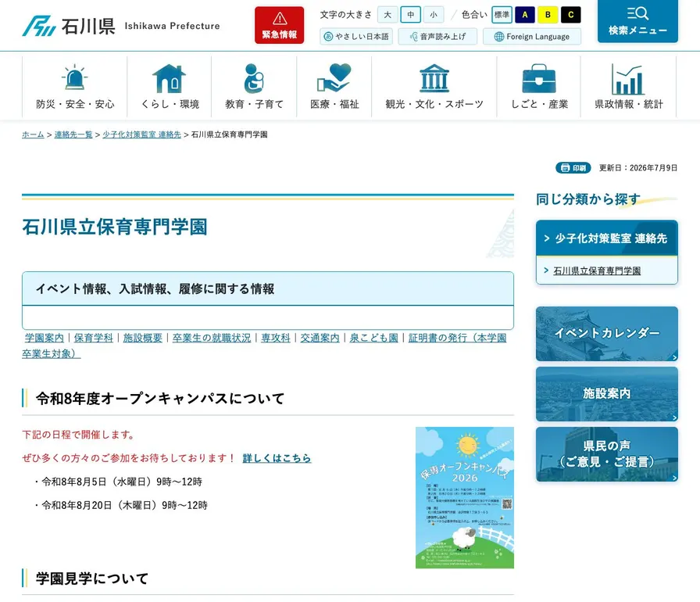Click the 更新日：2026年7月9日 text
The height and width of the screenshot is (602, 700).
(638, 167)
